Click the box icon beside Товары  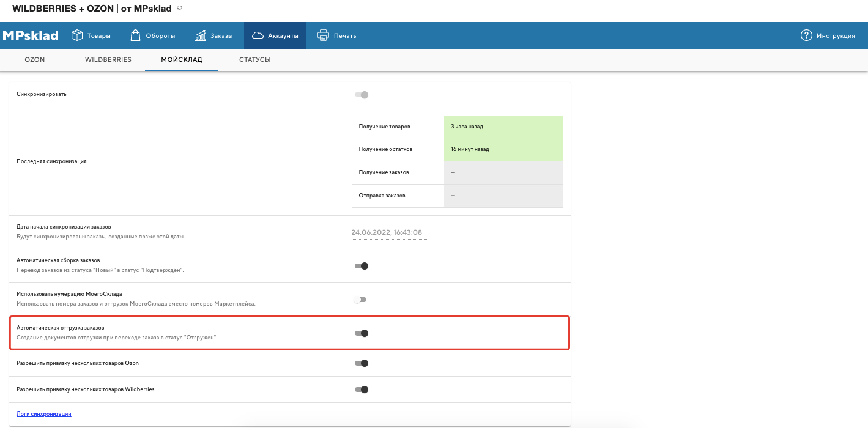click(77, 35)
